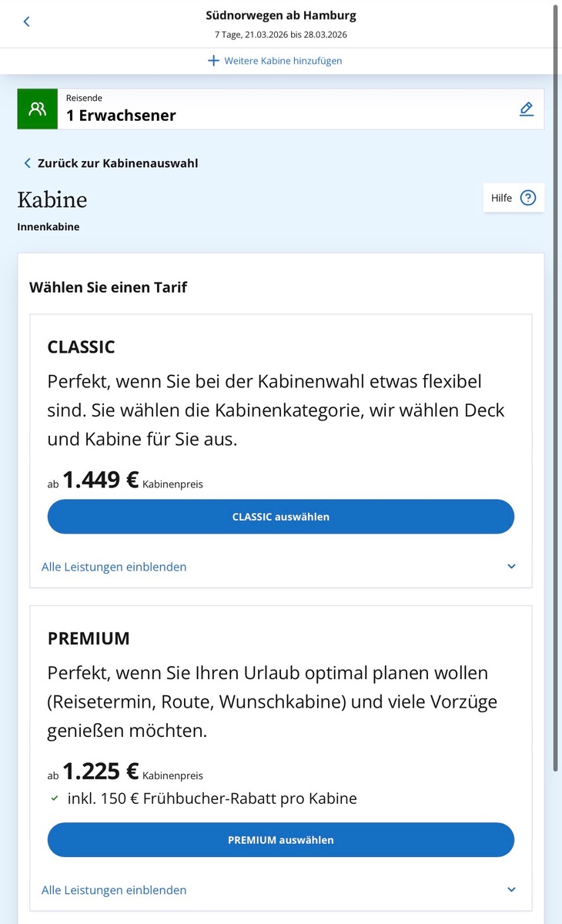This screenshot has height=924, width=562.
Task: Click the CLASSIC tariff heading
Action: 82,347
